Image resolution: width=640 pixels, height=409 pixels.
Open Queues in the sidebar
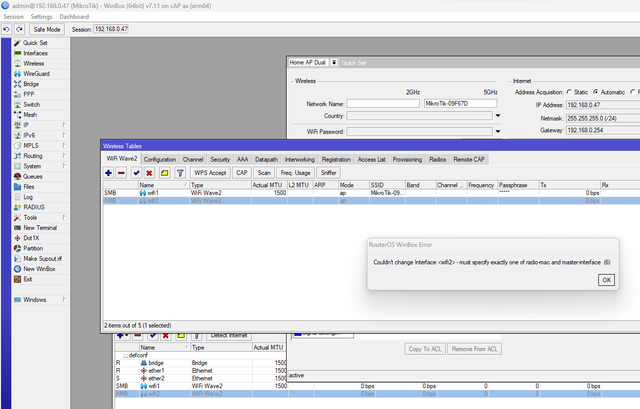click(x=33, y=176)
